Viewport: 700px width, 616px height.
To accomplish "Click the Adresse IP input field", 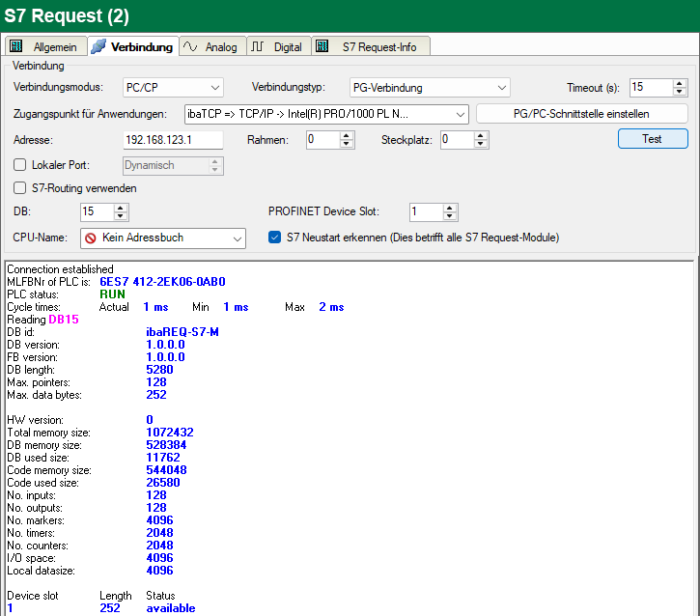I will tap(173, 140).
